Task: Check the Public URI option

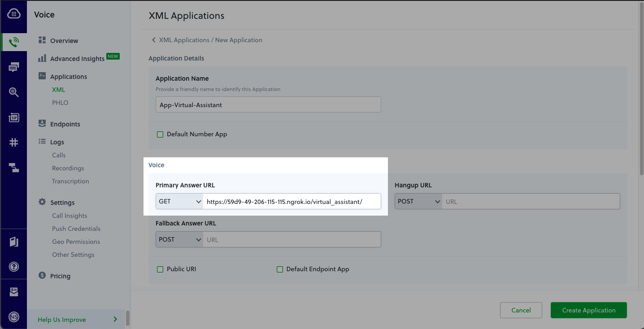Action: (160, 269)
